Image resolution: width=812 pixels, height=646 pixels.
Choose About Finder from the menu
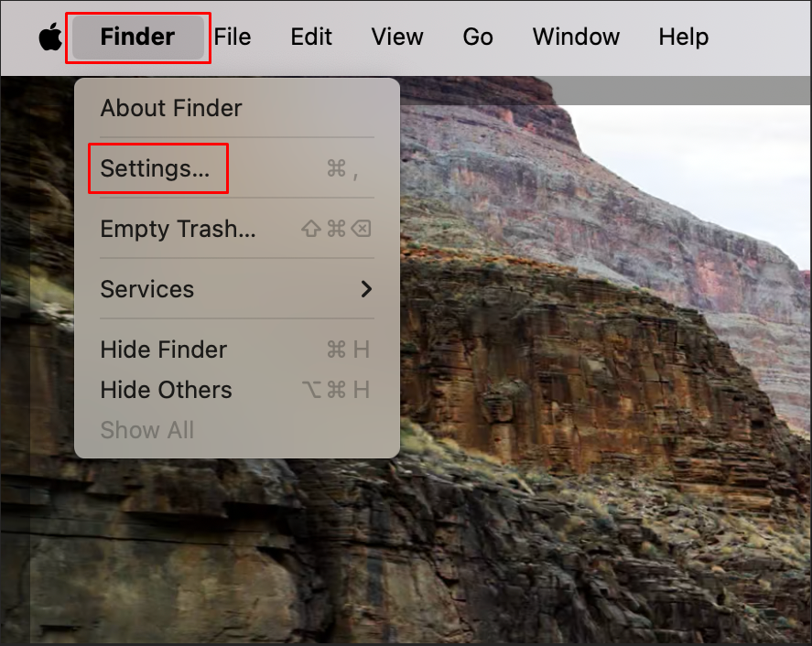tap(237, 108)
